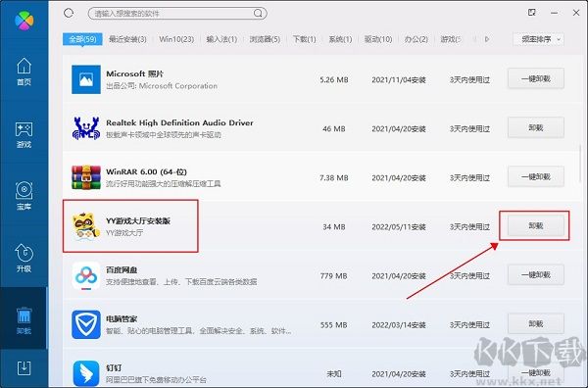Screen dimensions: 588x388
Task: Switch to the Win10(23) tab
Action: (176, 39)
